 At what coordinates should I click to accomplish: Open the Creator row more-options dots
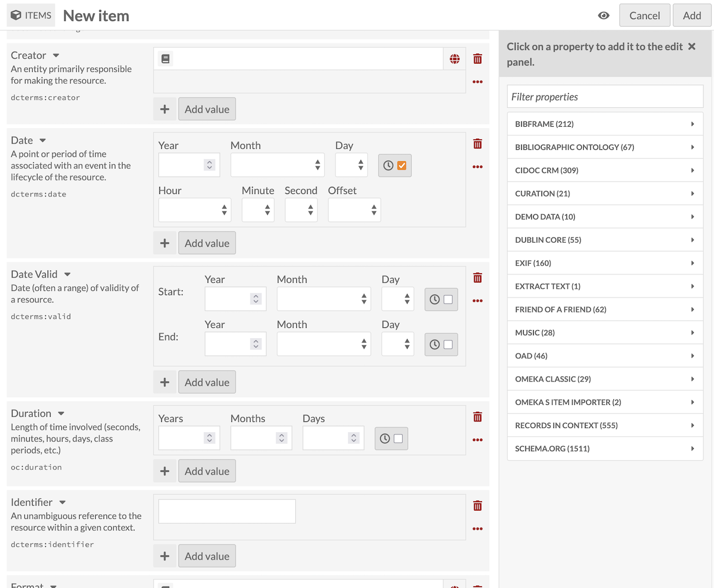[x=477, y=82]
